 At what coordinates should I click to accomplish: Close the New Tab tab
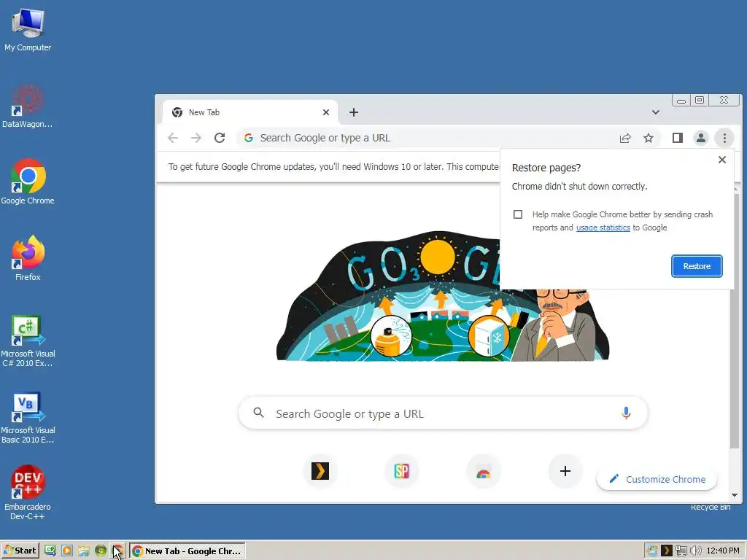[x=326, y=112]
